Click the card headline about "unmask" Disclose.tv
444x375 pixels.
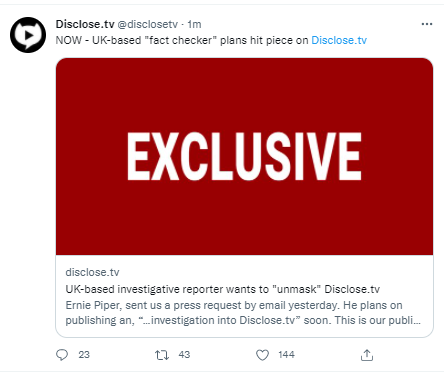tap(223, 289)
